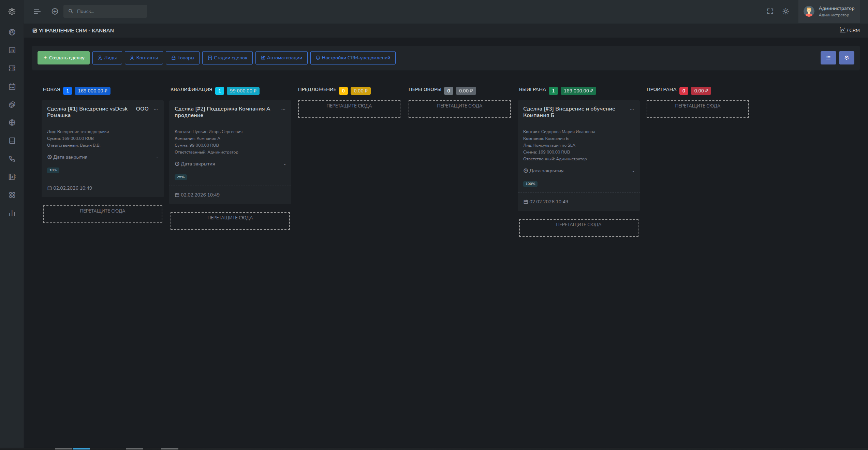The image size is (868, 450).
Task: Open options menu of Сделка #3 card
Action: pos(632,109)
